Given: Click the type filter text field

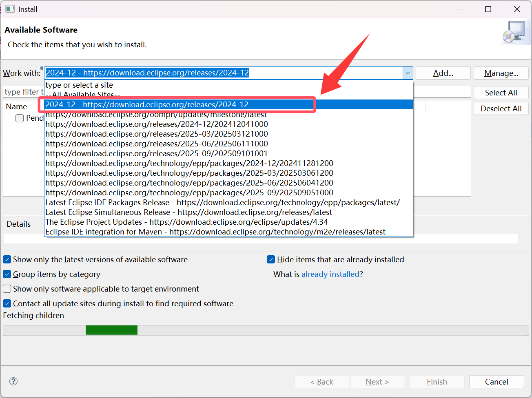Looking at the screenshot, I should point(24,92).
